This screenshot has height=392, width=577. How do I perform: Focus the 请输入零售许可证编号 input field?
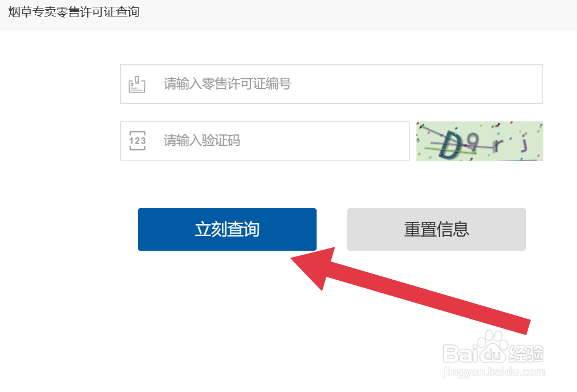pyautogui.click(x=331, y=84)
